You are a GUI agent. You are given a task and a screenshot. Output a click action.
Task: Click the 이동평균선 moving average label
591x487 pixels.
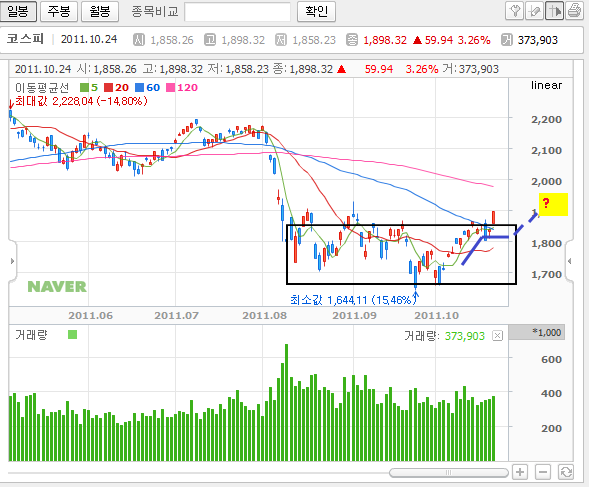42,87
